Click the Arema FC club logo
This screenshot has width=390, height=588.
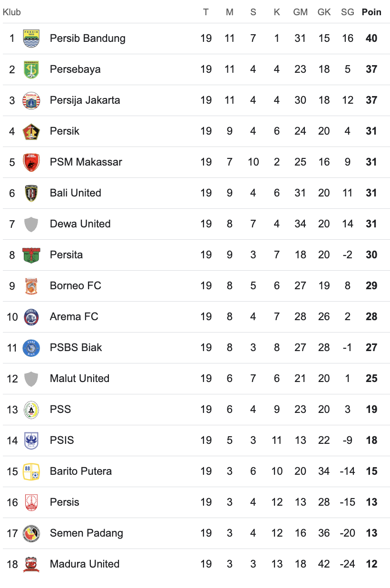pos(31,317)
